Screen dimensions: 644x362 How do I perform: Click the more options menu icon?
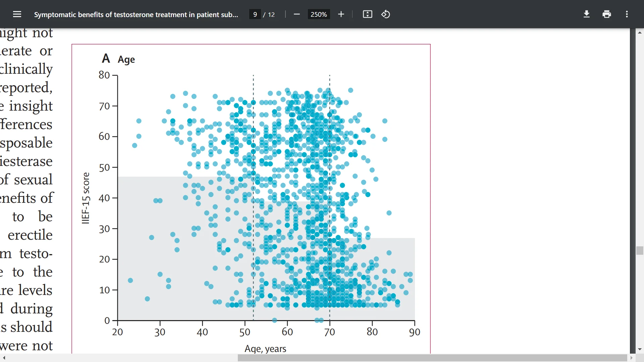(627, 14)
